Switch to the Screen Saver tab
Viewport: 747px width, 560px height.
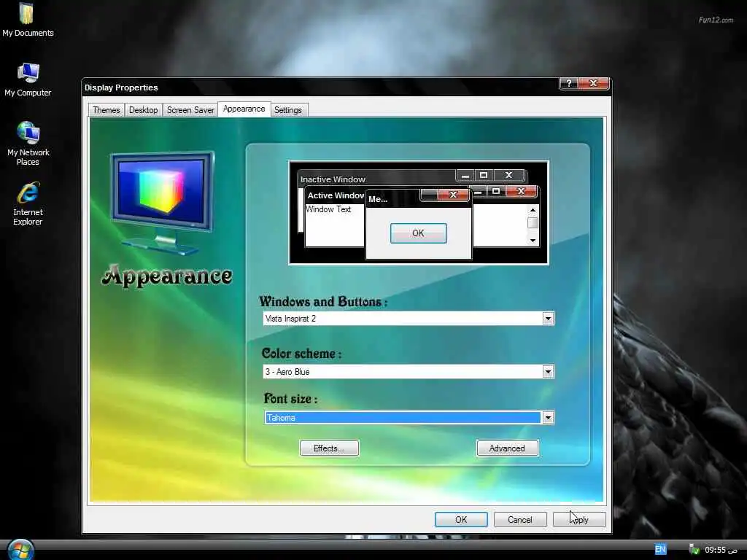[190, 110]
